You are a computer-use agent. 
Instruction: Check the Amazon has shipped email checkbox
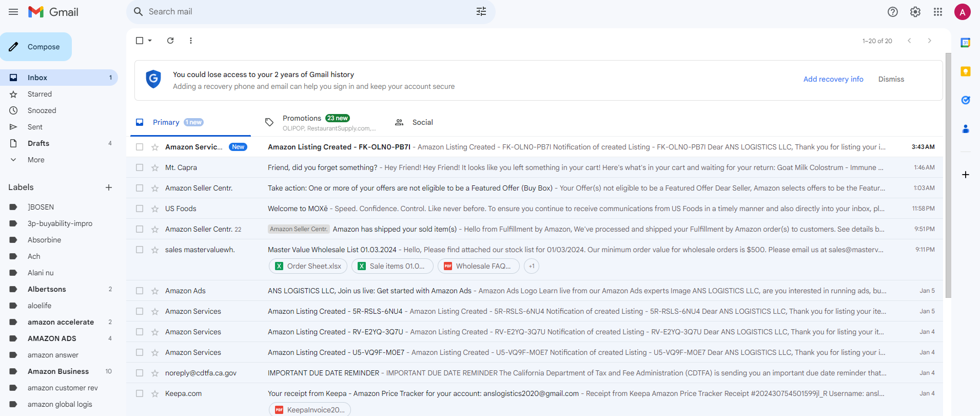click(x=140, y=229)
